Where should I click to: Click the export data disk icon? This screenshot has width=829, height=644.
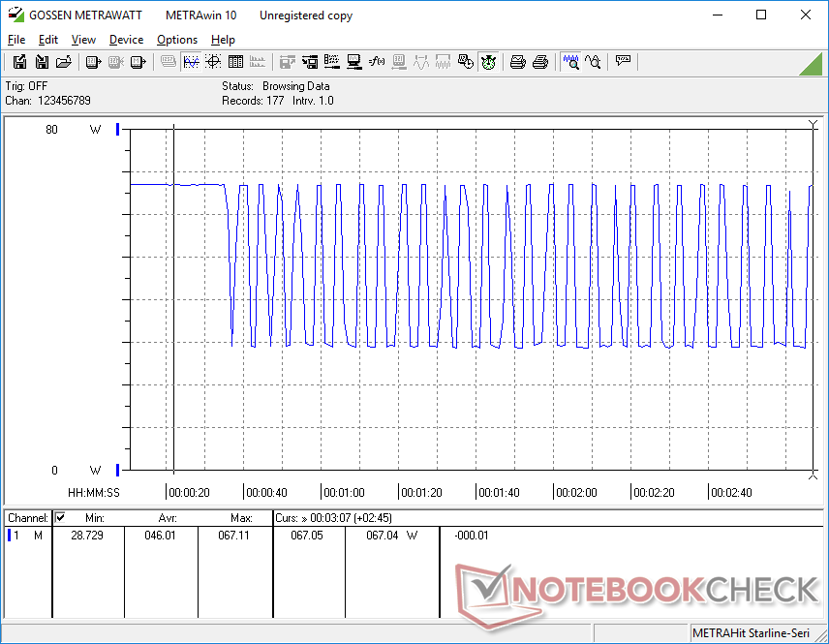tap(19, 62)
